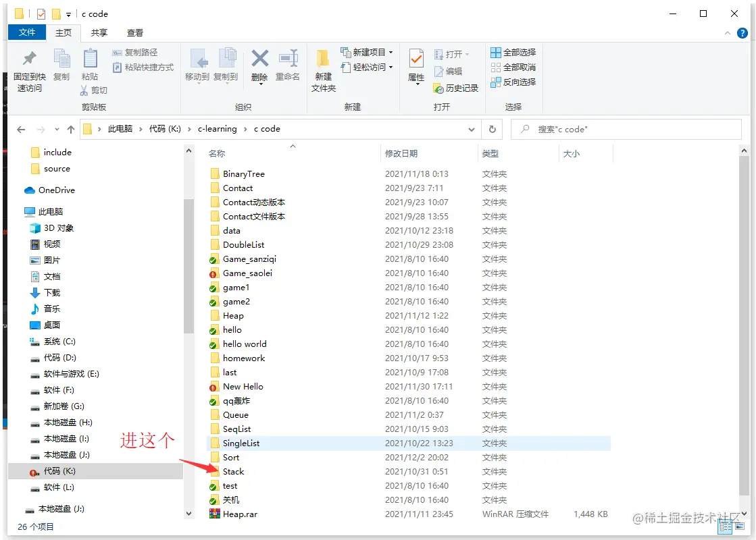Switch to the Share (共享) tab
This screenshot has width=756, height=540.
(99, 33)
